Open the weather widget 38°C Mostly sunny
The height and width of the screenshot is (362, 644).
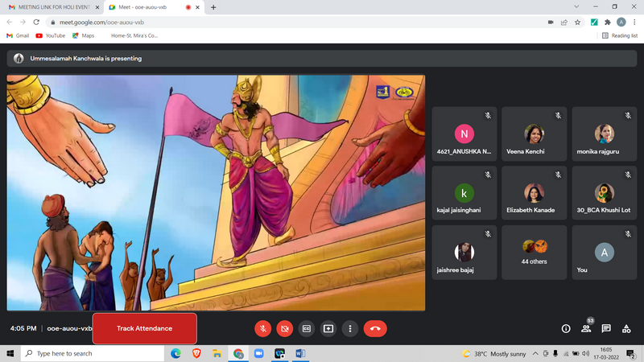coord(494,353)
